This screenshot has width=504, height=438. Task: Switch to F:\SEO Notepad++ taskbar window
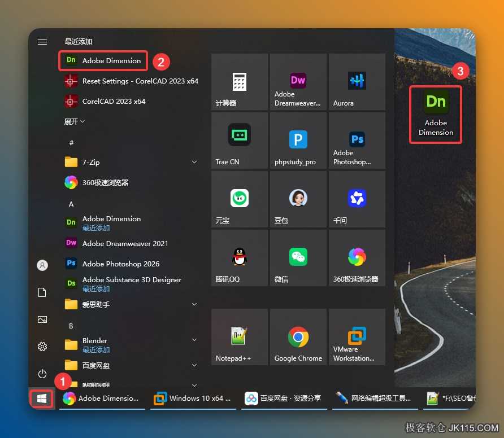coord(449,398)
